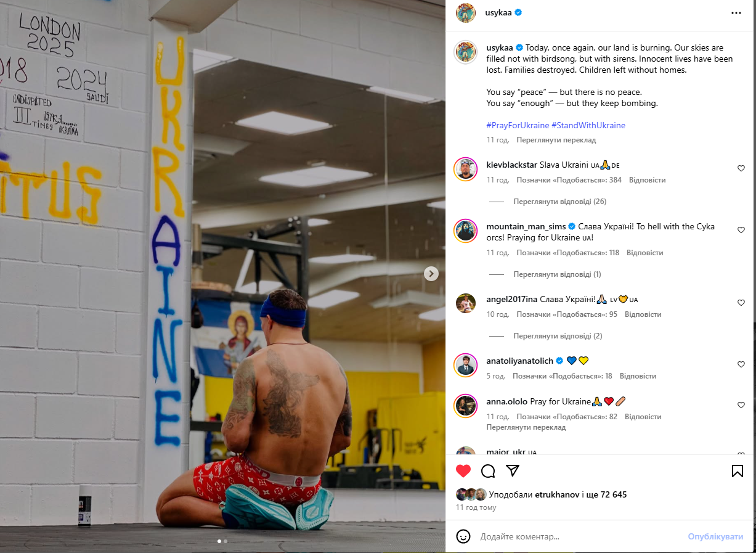View translation of the caption
This screenshot has width=756, height=553.
[x=556, y=140]
